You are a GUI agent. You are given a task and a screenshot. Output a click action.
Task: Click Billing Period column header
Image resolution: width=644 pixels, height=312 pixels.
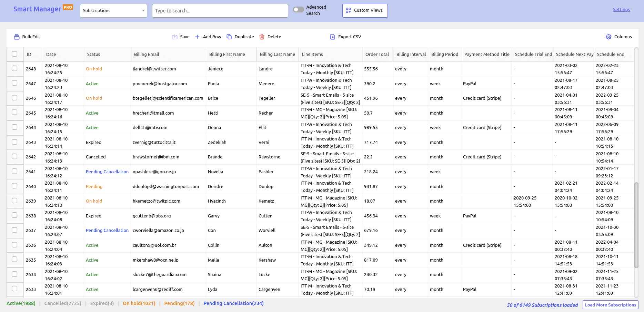445,54
